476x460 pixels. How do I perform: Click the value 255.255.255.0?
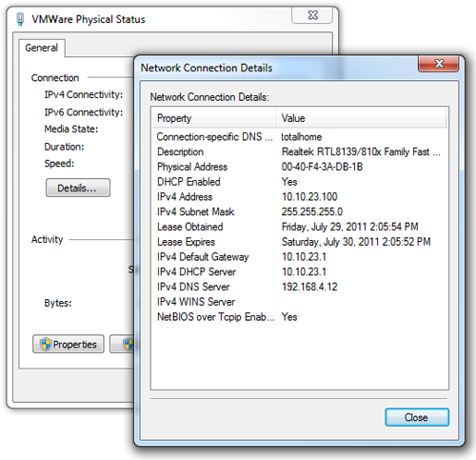[312, 211]
